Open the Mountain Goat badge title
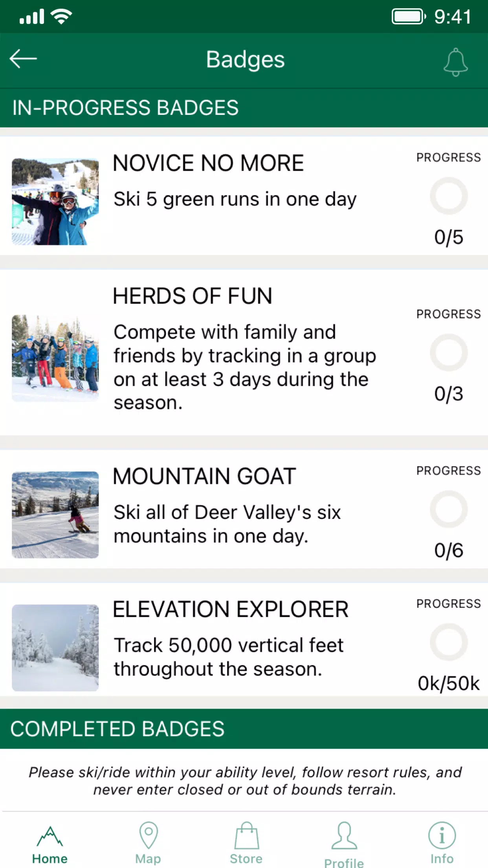Screen dimensions: 488x868 tap(204, 476)
